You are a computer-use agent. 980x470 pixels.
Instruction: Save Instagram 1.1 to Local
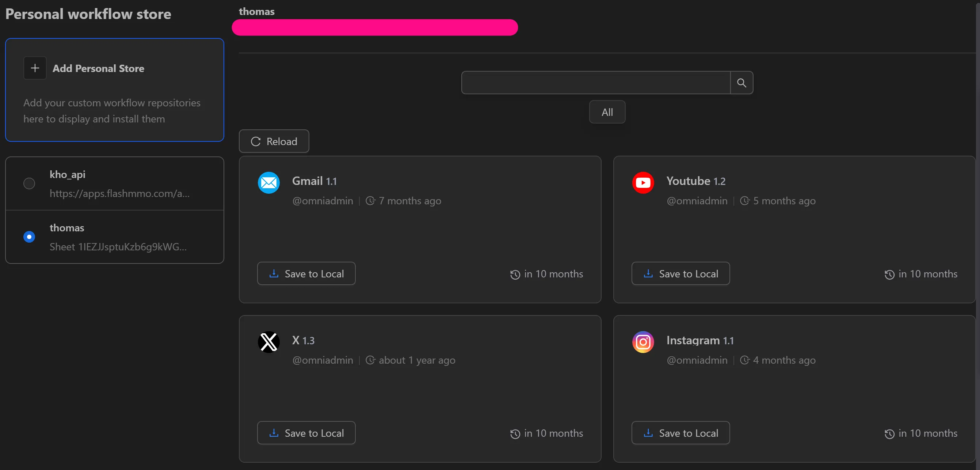[680, 433]
